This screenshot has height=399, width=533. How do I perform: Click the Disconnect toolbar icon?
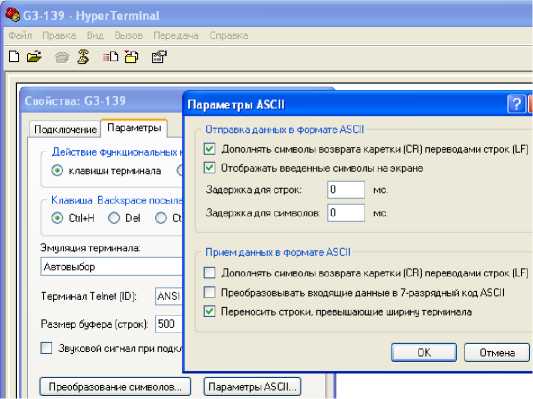pyautogui.click(x=83, y=56)
